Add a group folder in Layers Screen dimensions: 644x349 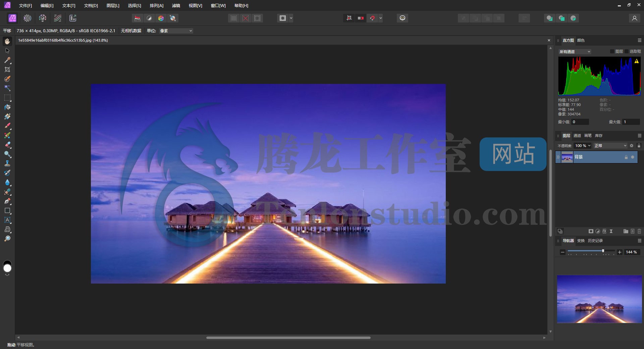pyautogui.click(x=626, y=231)
